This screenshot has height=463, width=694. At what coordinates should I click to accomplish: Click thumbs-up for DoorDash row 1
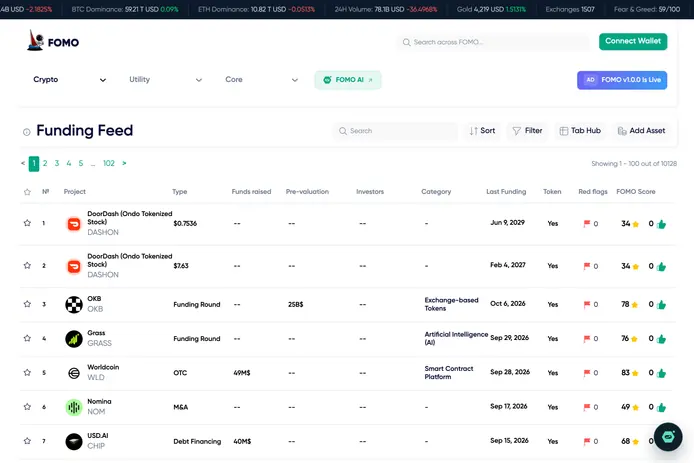pos(662,224)
